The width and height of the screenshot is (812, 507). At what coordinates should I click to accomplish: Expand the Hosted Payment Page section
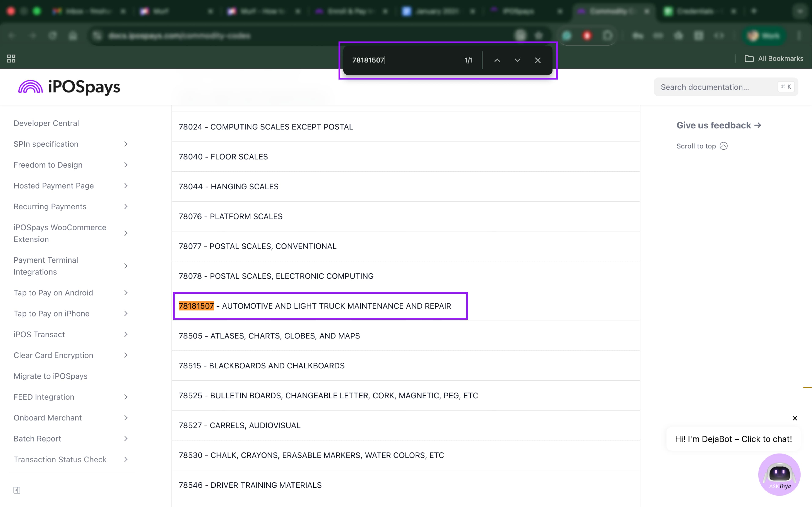point(126,185)
